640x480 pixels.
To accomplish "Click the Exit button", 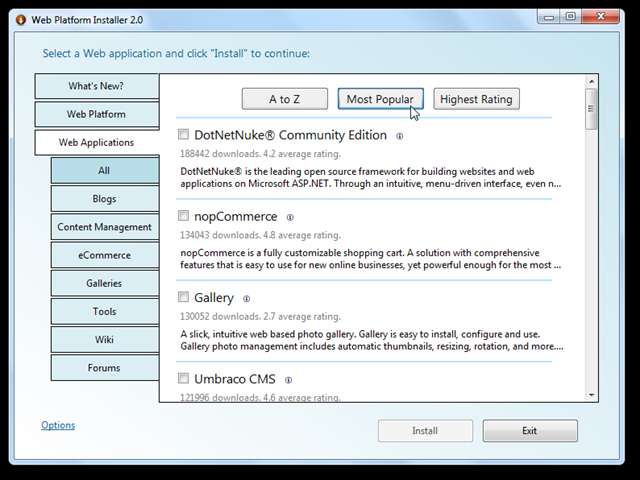I will [x=530, y=431].
